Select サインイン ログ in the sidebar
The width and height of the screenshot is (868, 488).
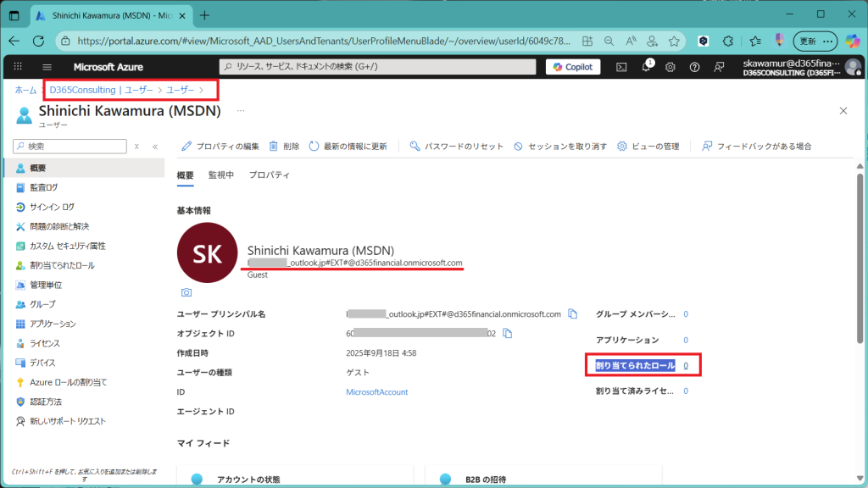tap(52, 207)
